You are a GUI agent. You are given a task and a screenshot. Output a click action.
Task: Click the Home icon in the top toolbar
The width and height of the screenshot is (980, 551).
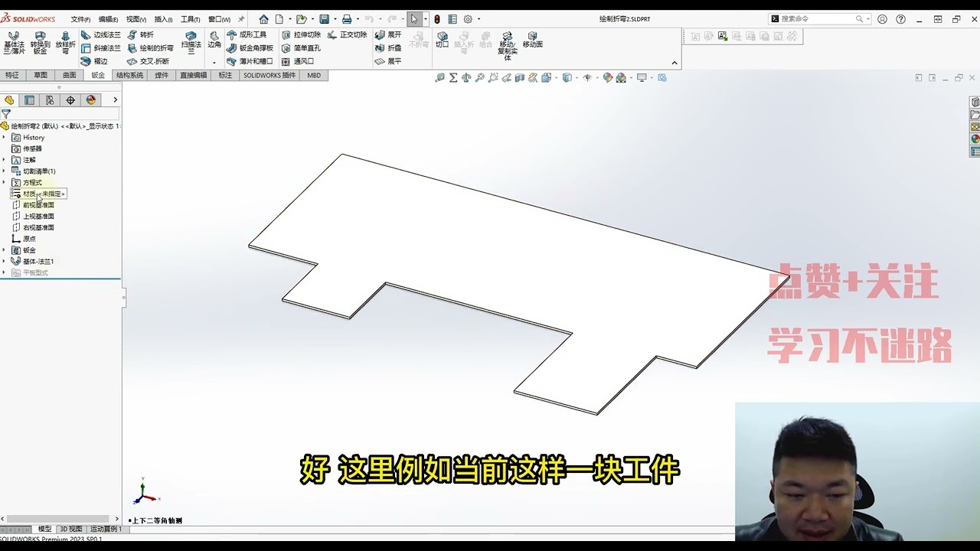point(263,19)
